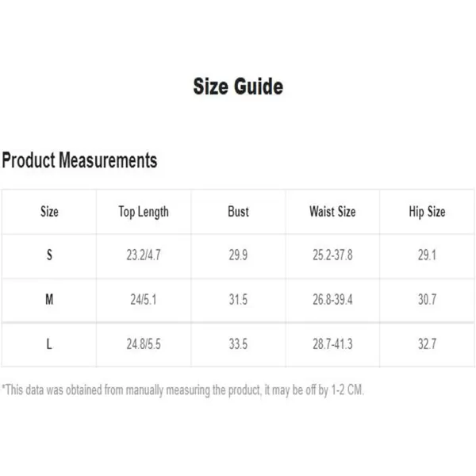
Task: Select the Waist Size column header
Action: [x=332, y=212]
